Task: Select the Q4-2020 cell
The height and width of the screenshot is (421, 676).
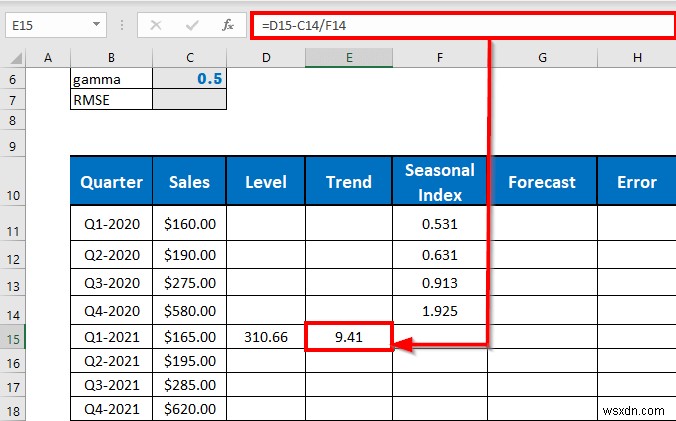Action: (x=111, y=310)
